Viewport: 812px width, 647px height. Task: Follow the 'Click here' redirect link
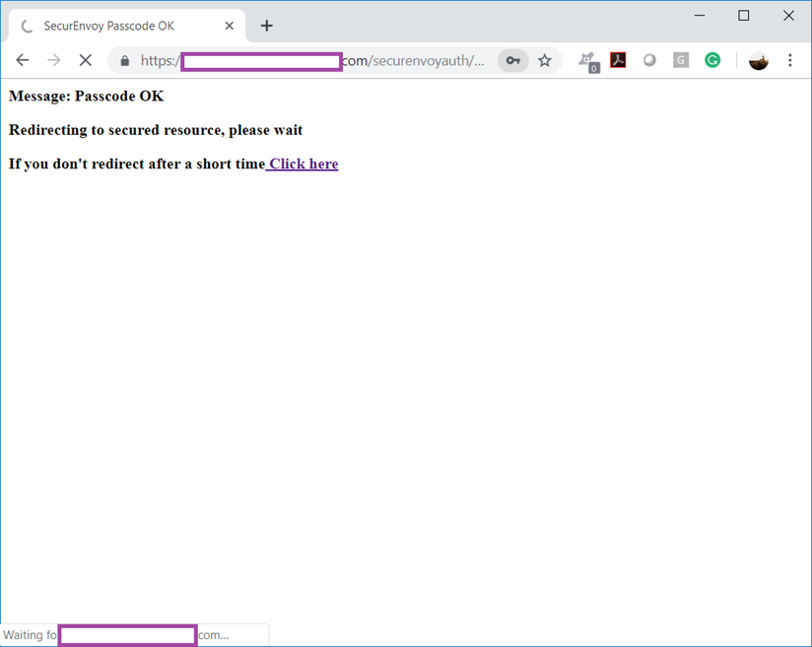[304, 164]
